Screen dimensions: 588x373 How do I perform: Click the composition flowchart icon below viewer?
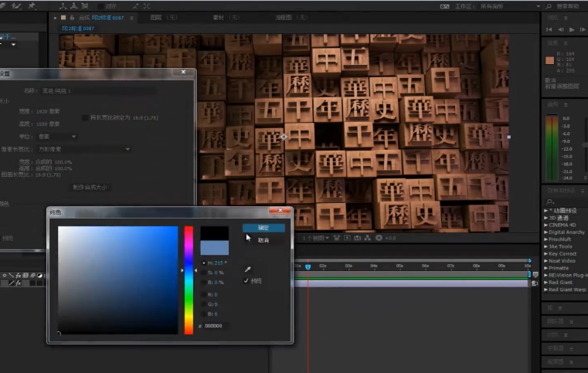click(369, 238)
